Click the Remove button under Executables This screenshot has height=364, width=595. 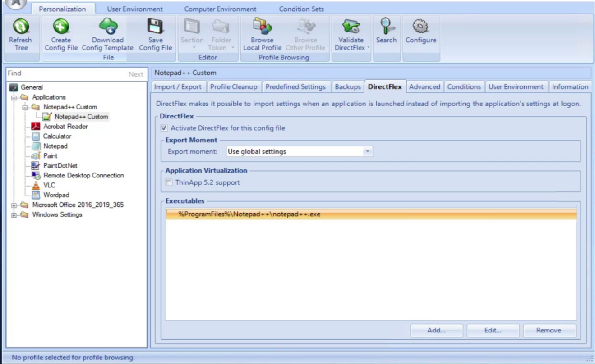(549, 330)
